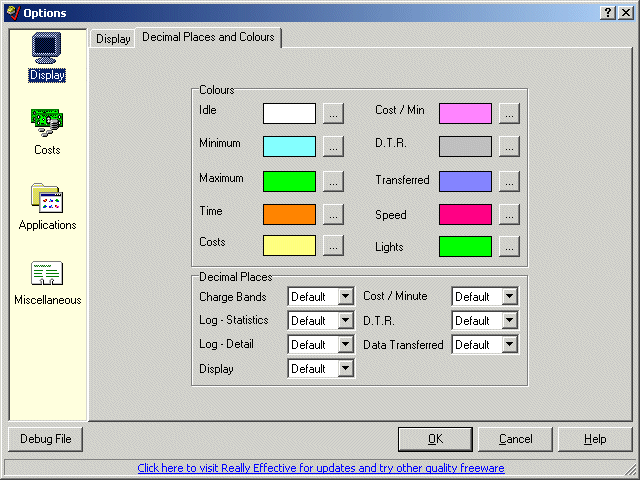Click the Lights green colour swatch

pyautogui.click(x=465, y=247)
